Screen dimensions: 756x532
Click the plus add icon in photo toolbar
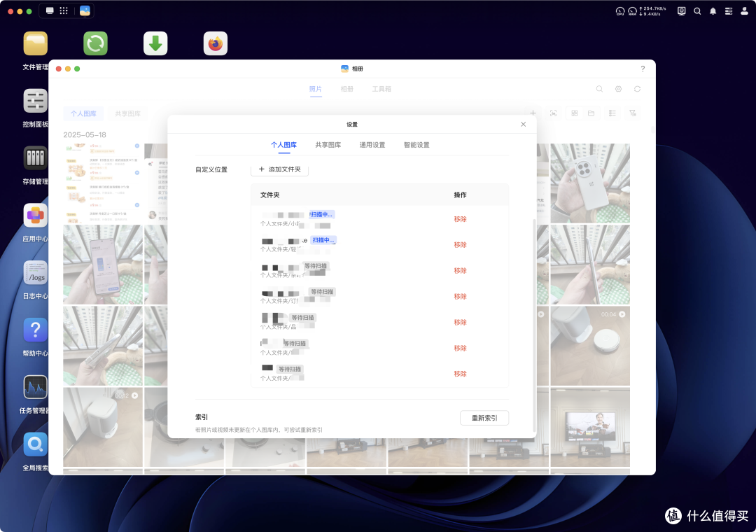(533, 113)
